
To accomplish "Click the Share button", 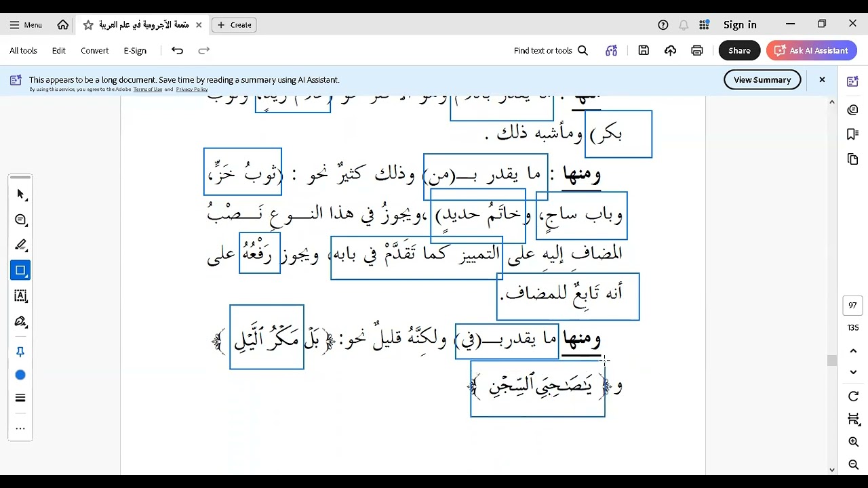I will [739, 51].
